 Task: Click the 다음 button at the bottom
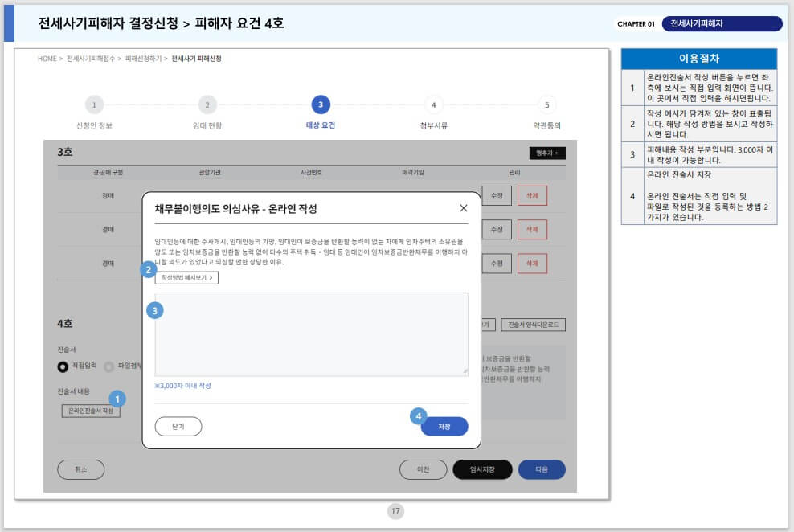point(542,469)
